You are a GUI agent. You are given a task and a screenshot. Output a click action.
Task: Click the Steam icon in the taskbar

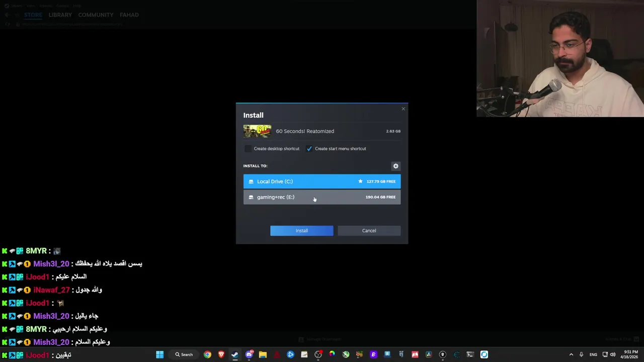235,354
